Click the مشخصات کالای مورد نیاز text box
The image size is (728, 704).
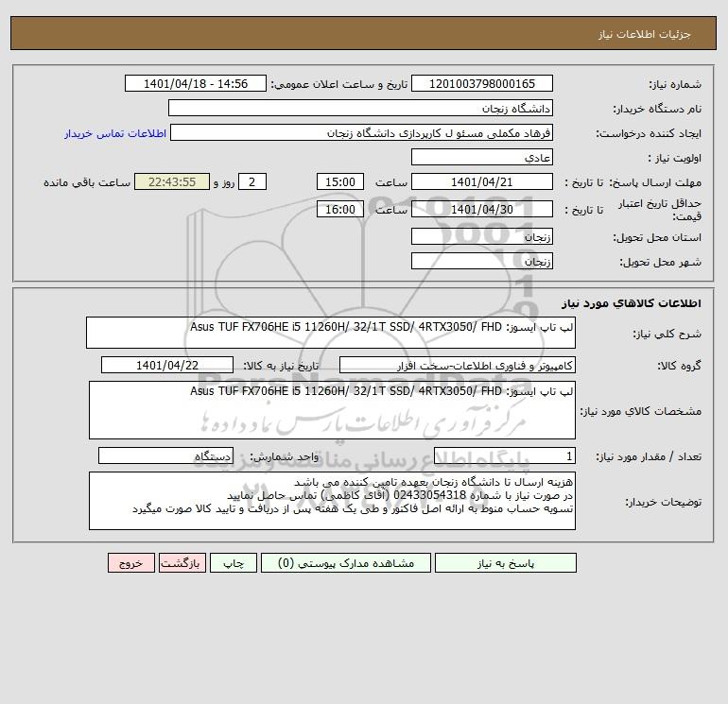point(332,410)
